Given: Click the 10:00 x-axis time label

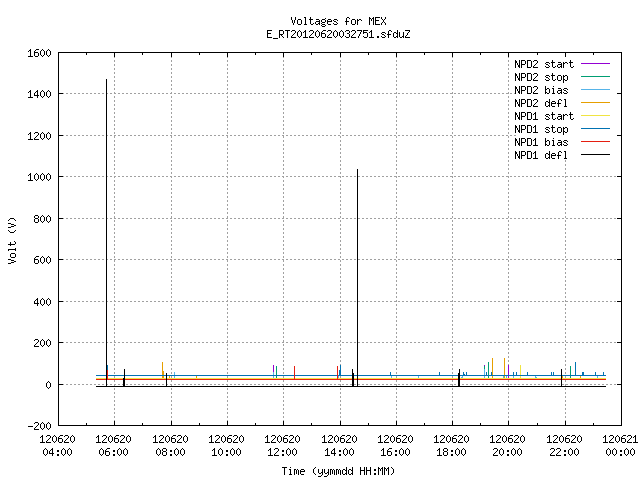Looking at the screenshot, I should (x=226, y=452).
